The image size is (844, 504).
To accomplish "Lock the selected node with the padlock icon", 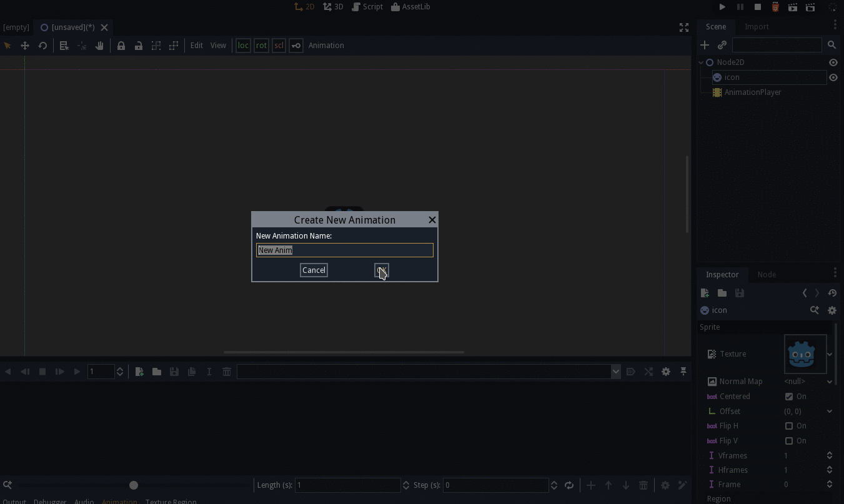I will (x=121, y=45).
